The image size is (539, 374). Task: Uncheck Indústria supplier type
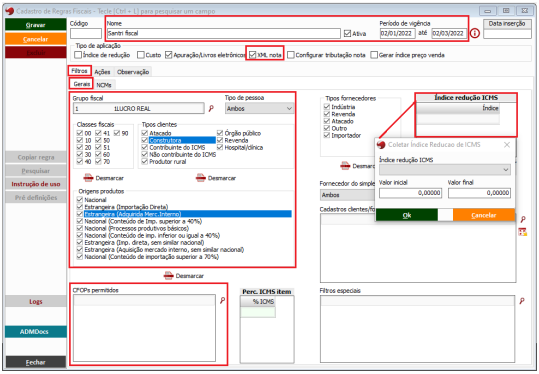[327, 107]
